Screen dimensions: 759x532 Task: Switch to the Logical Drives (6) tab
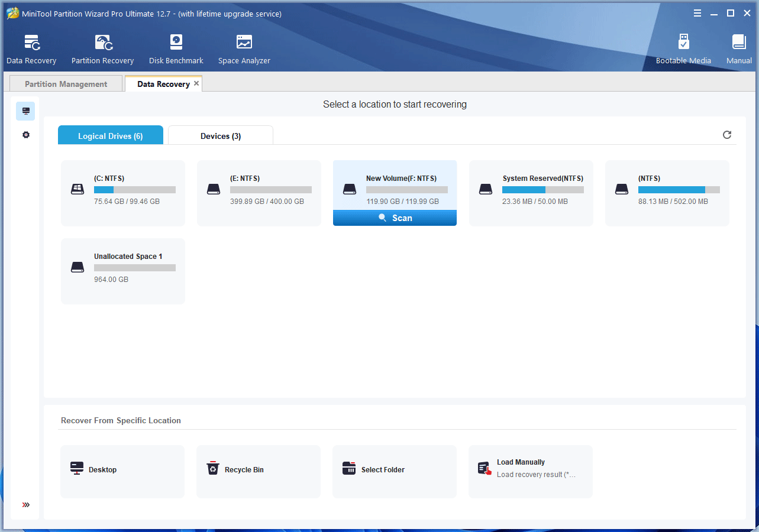click(111, 135)
